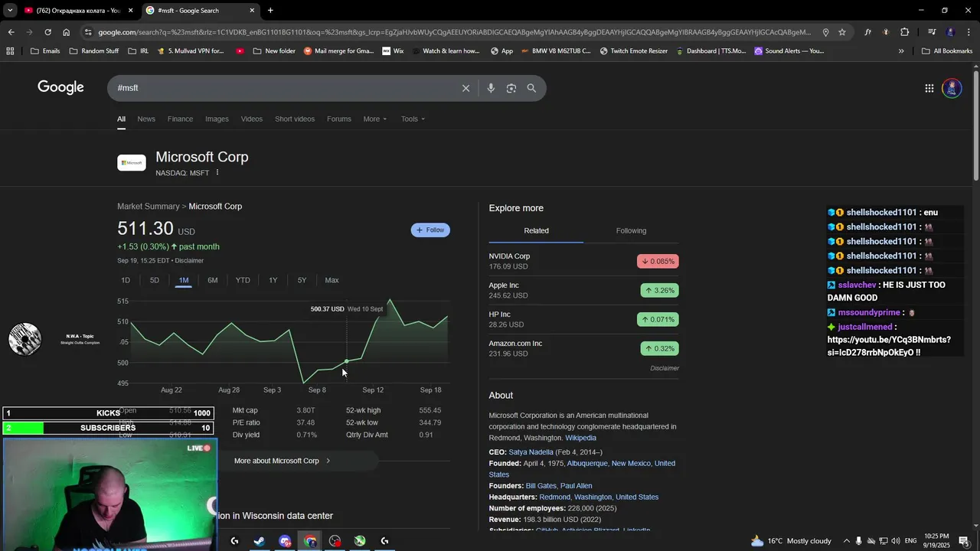Screen dimensions: 980x551
Task: Click the address bar URL
Action: (454, 32)
